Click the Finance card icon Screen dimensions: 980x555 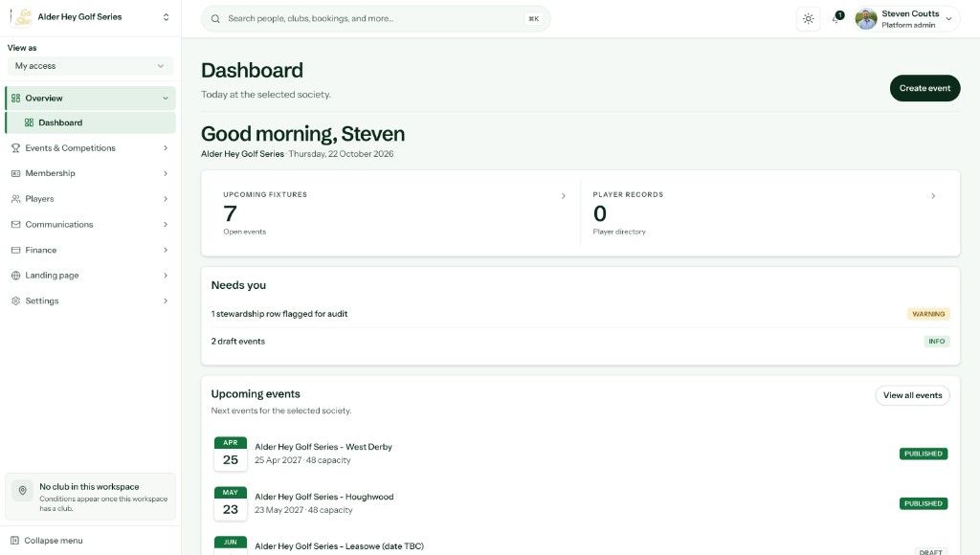pyautogui.click(x=15, y=250)
